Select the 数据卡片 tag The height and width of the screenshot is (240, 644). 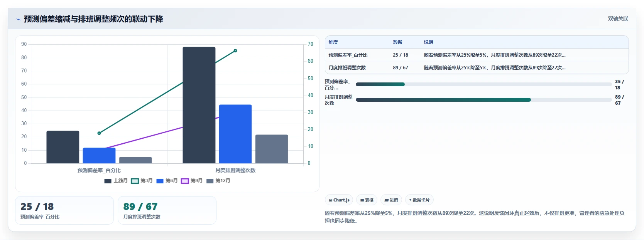pyautogui.click(x=419, y=200)
